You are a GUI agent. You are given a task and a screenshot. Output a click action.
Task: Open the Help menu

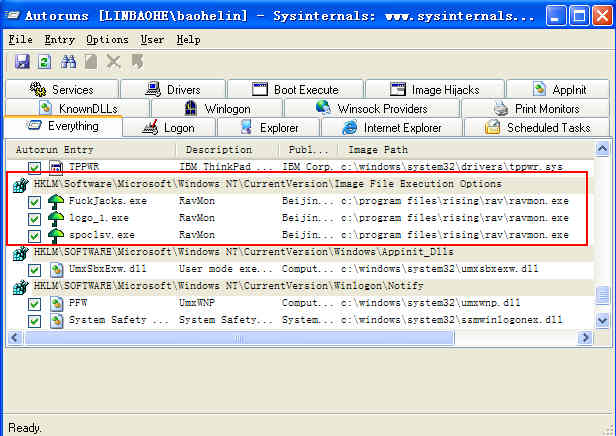pos(188,40)
